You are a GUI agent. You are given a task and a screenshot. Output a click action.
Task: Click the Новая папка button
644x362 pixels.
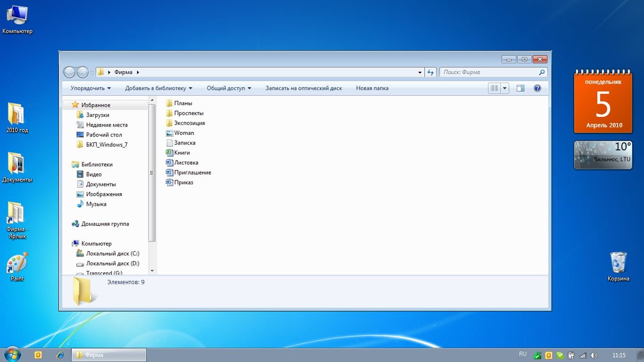click(372, 88)
